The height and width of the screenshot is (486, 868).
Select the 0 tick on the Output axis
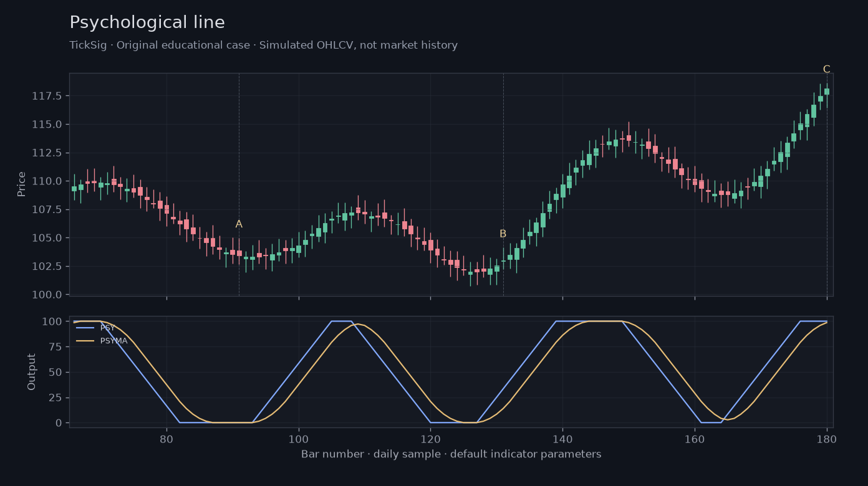pyautogui.click(x=59, y=423)
